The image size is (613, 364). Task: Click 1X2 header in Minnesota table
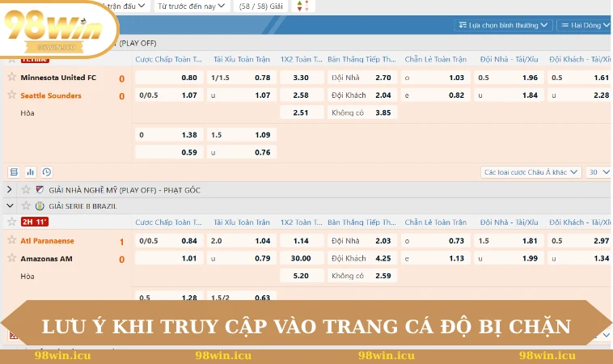[x=301, y=59]
